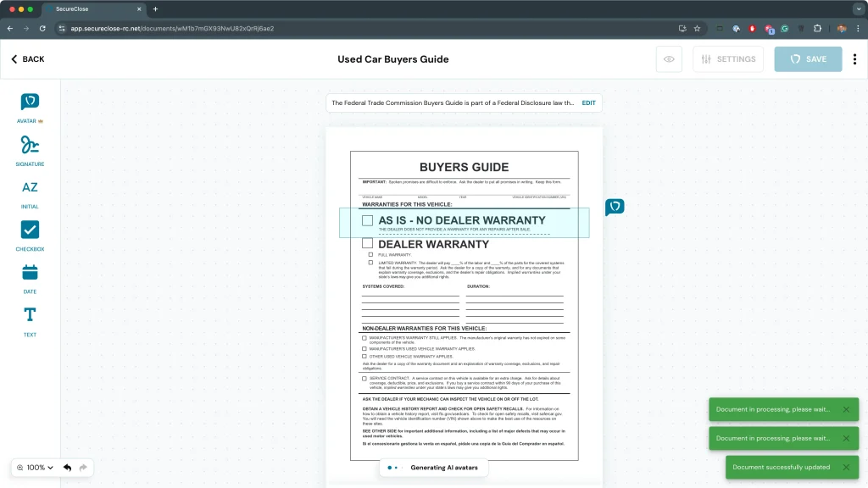Select the Avatar tool in sidebar

click(x=30, y=103)
